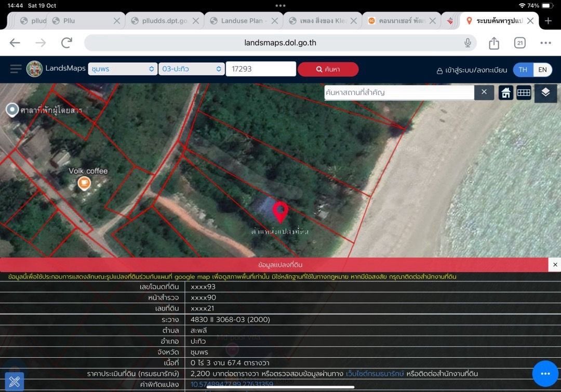Switch language toggle to EN
The image size is (561, 392).
542,70
